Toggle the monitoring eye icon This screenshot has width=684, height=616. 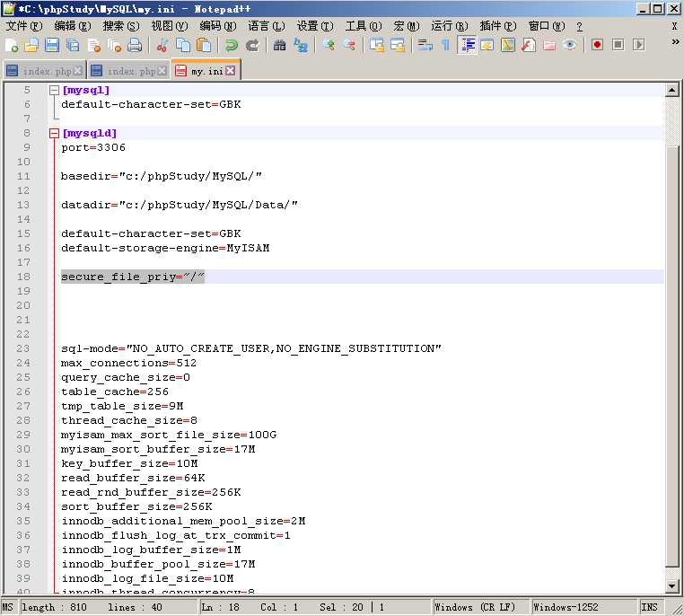click(x=570, y=46)
